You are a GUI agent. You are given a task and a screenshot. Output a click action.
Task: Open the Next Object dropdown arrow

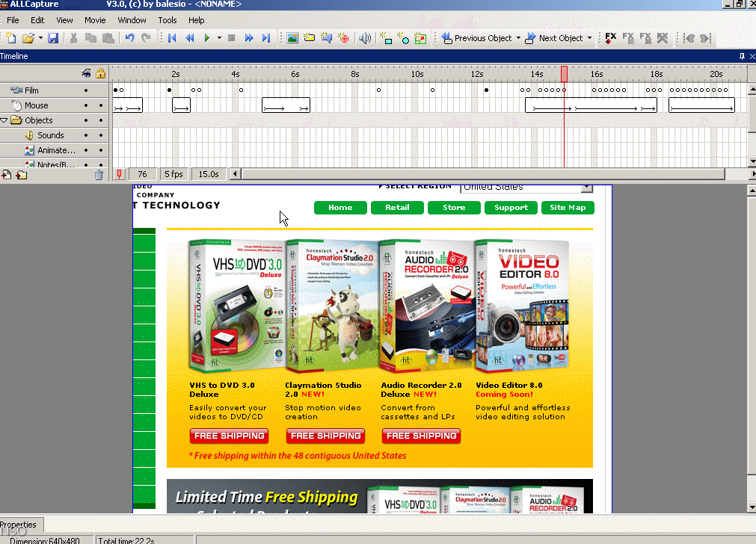tap(589, 38)
